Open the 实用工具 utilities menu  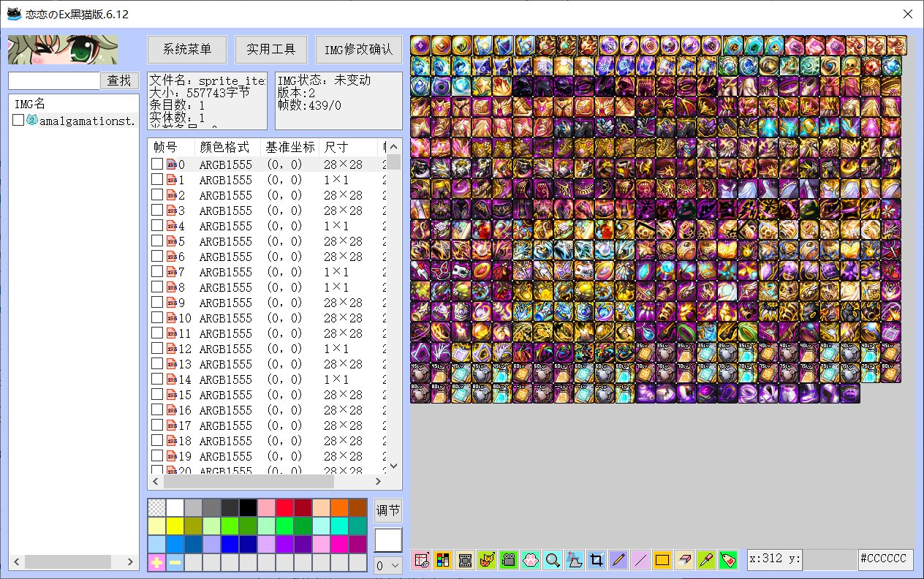270,50
